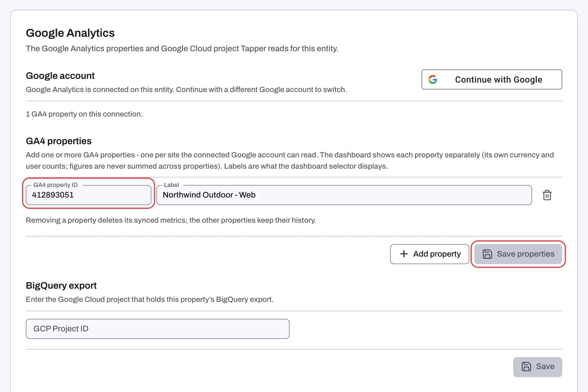Focus the Label field Northwind Outdoor - Web
Viewport: 588px width, 392px height.
click(344, 195)
